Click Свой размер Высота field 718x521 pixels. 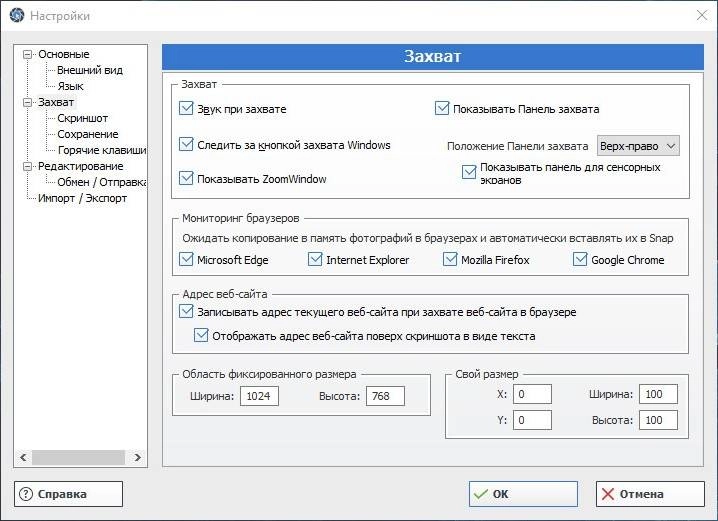tap(658, 420)
